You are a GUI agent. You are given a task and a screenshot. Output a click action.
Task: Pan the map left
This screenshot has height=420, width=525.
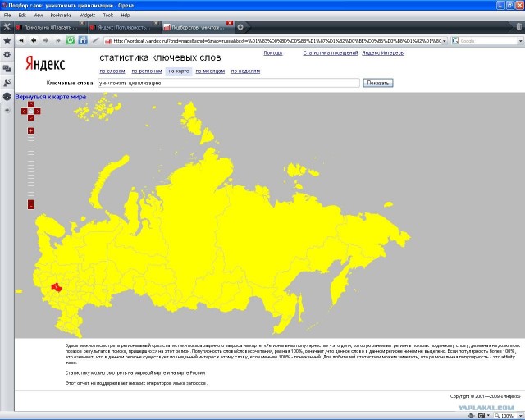click(24, 112)
